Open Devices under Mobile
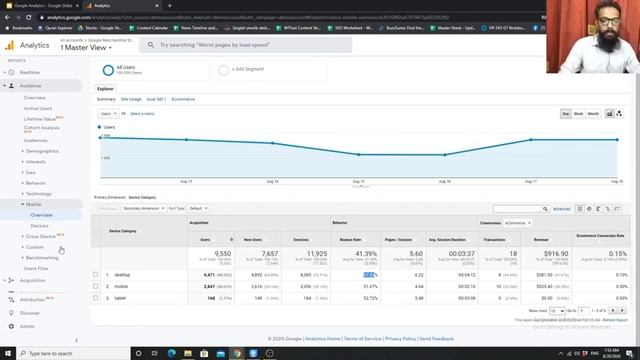The height and width of the screenshot is (360, 640). point(40,226)
